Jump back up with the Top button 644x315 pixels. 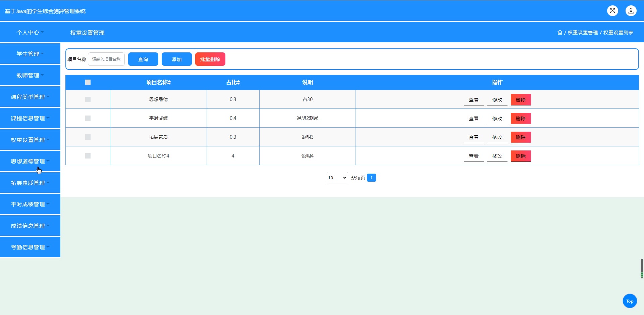pyautogui.click(x=630, y=301)
